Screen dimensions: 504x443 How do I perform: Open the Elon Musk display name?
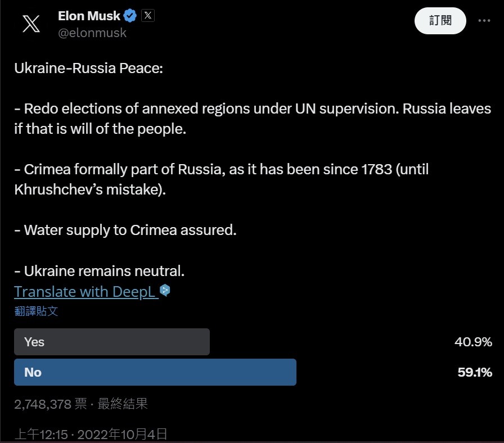[x=89, y=16]
